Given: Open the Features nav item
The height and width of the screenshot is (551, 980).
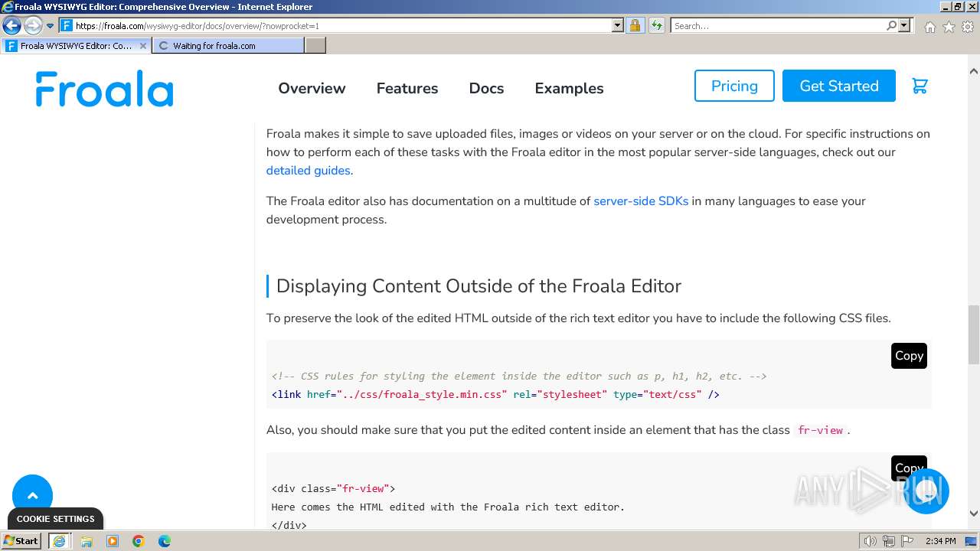Looking at the screenshot, I should pyautogui.click(x=407, y=88).
